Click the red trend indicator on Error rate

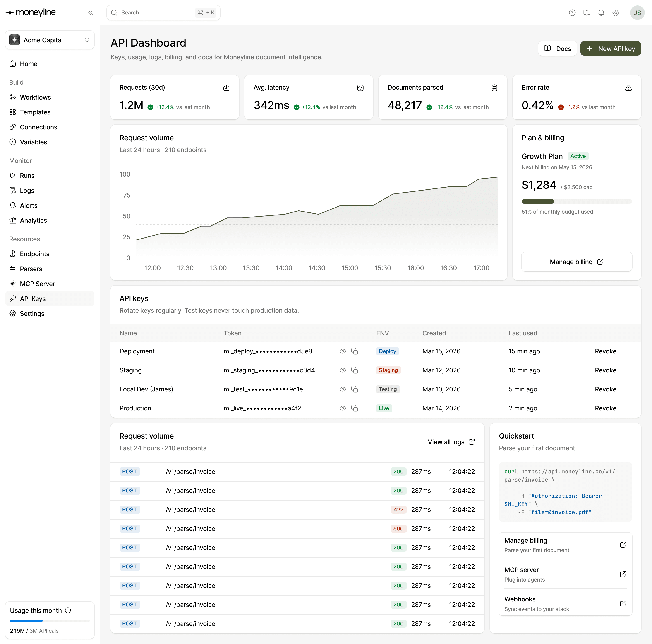(561, 107)
